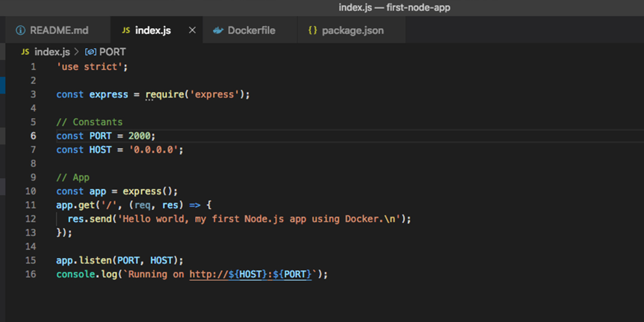Click the Docker whale icon on the Dockerfile tab
This screenshot has width=644, height=322.
click(218, 30)
